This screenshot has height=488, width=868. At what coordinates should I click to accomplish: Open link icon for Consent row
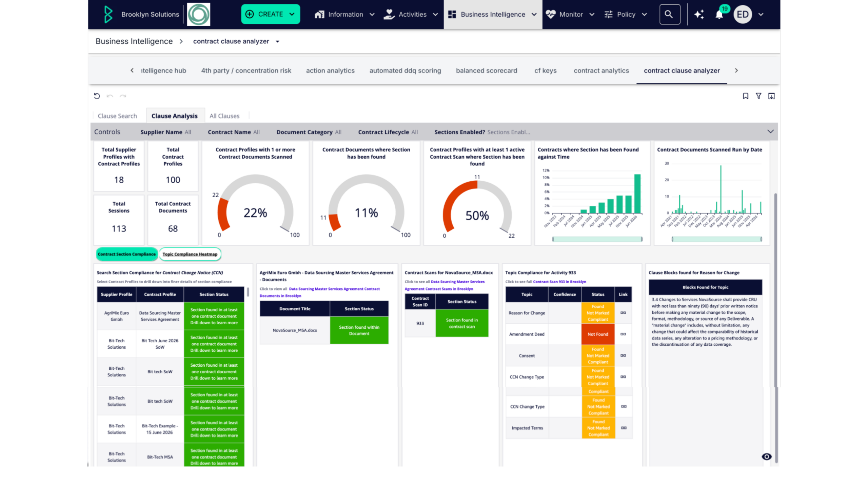(x=623, y=355)
